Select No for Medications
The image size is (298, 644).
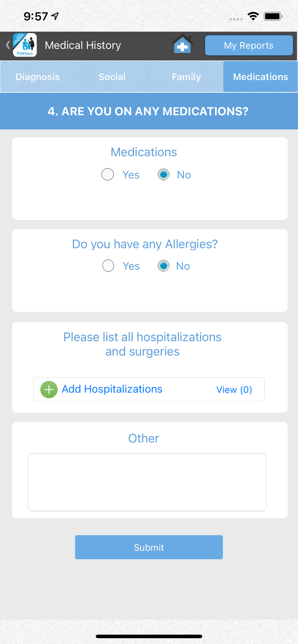pyautogui.click(x=164, y=175)
